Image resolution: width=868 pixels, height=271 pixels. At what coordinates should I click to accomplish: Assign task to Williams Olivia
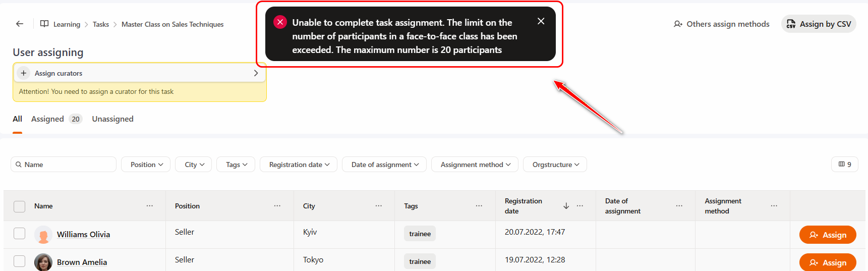(x=828, y=235)
